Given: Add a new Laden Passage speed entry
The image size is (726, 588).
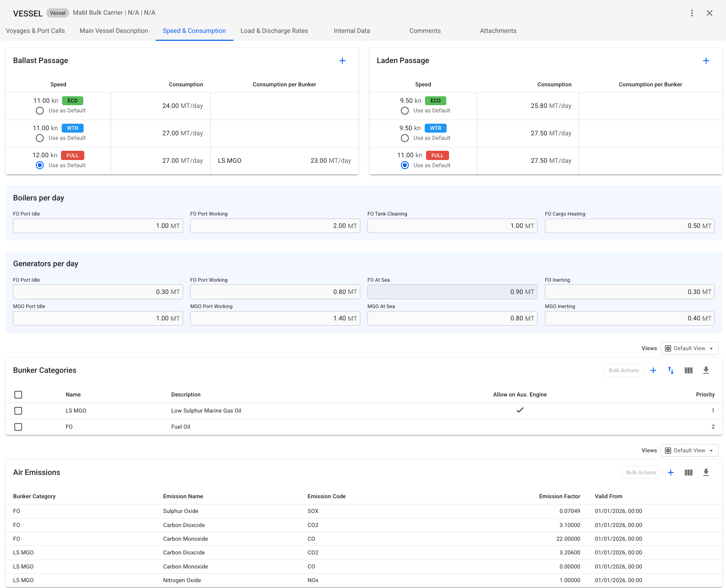Looking at the screenshot, I should 706,61.
